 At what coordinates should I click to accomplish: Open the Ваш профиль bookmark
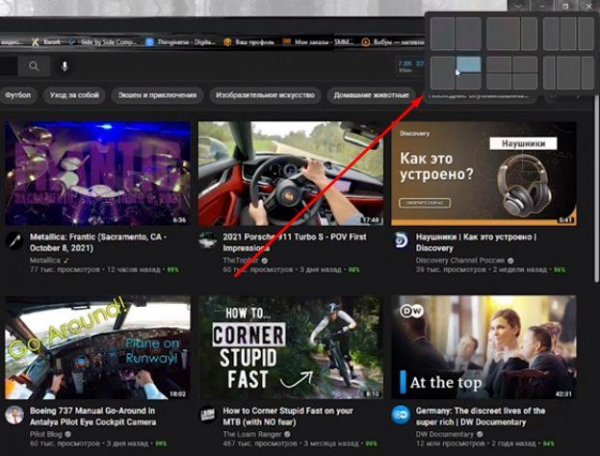tap(249, 42)
